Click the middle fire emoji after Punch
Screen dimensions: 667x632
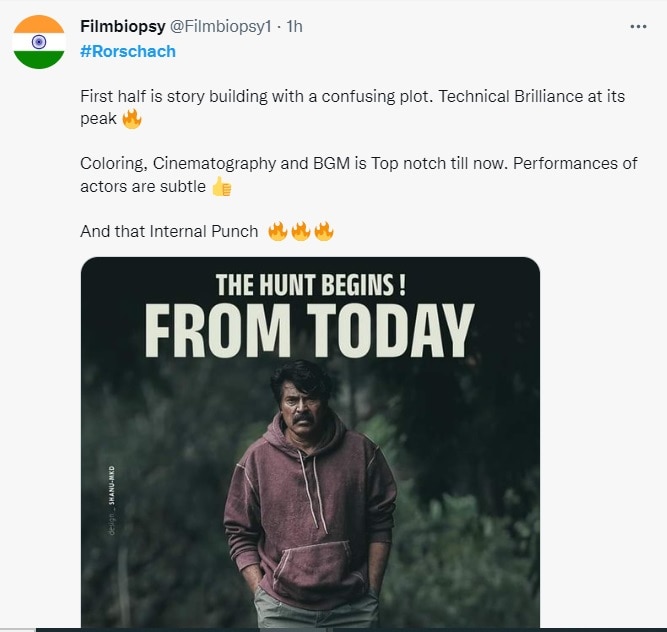(301, 232)
